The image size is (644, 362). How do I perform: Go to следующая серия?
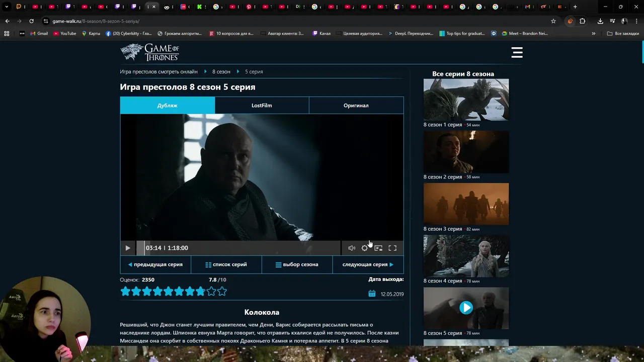pyautogui.click(x=368, y=264)
